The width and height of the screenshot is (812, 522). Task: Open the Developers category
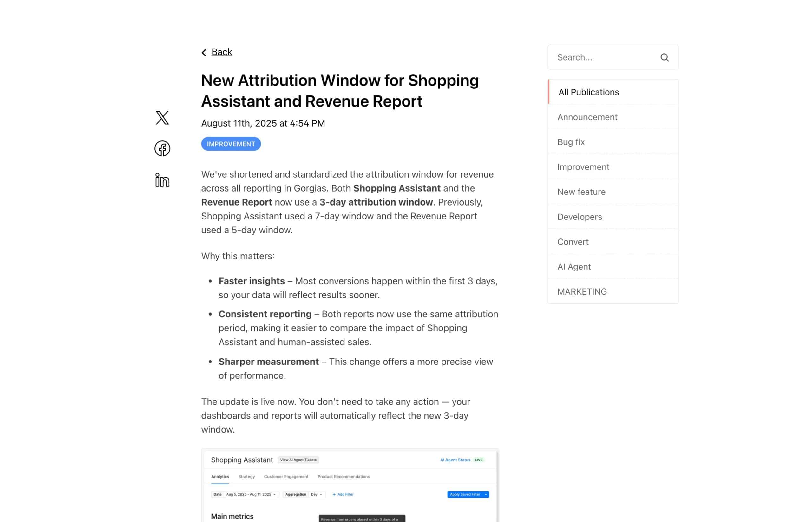(612, 217)
